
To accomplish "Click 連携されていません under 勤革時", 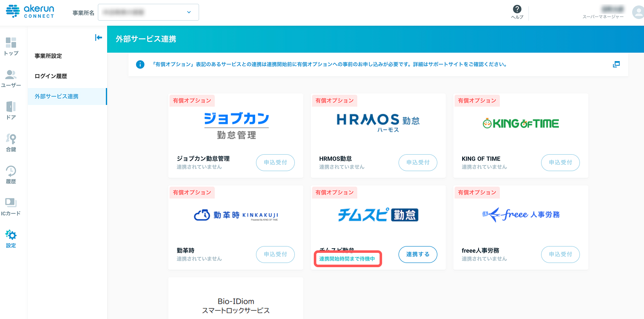I will coord(199,259).
